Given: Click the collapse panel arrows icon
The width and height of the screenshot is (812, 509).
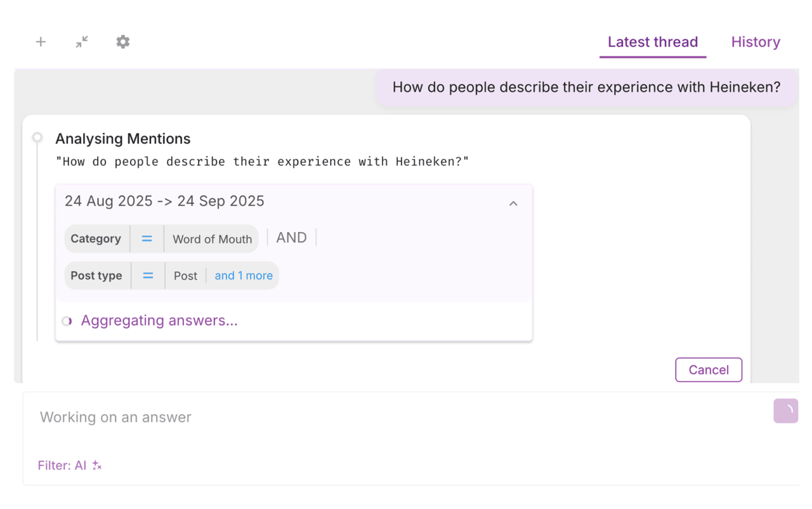Looking at the screenshot, I should pyautogui.click(x=82, y=42).
